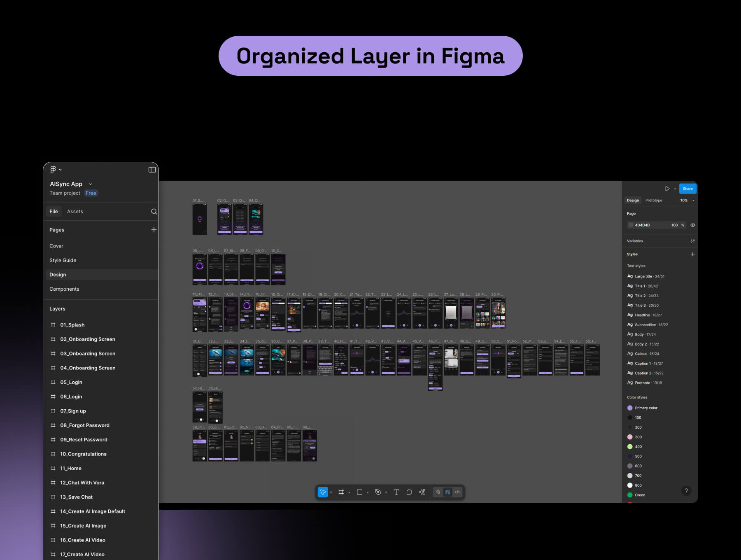Open the Actions sparkle tool
This screenshot has width=741, height=560.
[x=422, y=492]
